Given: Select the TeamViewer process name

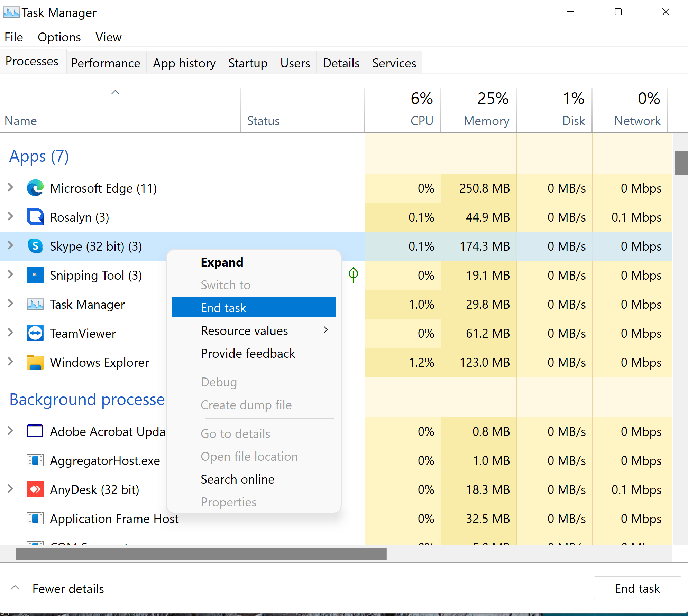Looking at the screenshot, I should (83, 333).
